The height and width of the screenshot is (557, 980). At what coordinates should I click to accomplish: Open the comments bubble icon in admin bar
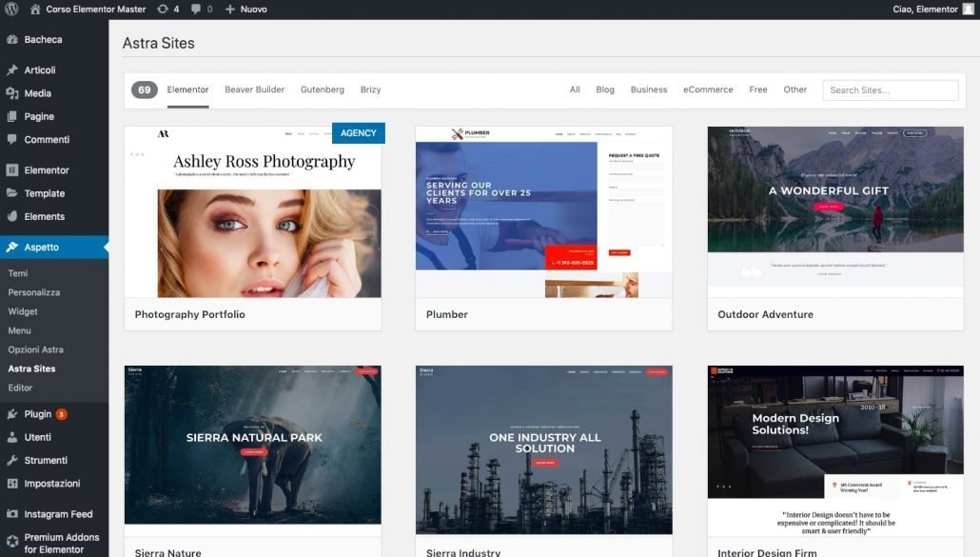tap(196, 10)
